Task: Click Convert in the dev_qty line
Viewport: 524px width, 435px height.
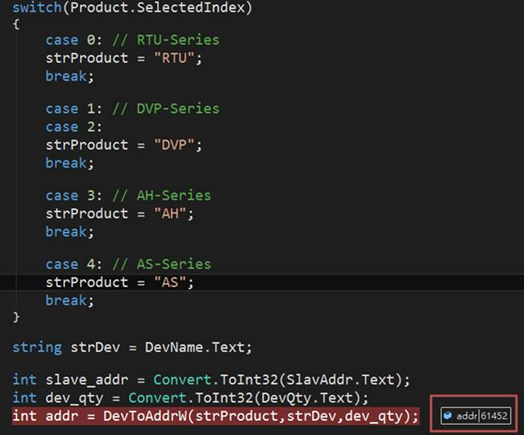Action: point(157,398)
